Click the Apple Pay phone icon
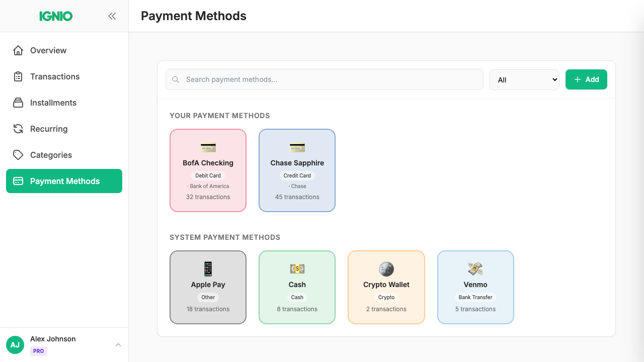644x362 pixels. (x=208, y=269)
